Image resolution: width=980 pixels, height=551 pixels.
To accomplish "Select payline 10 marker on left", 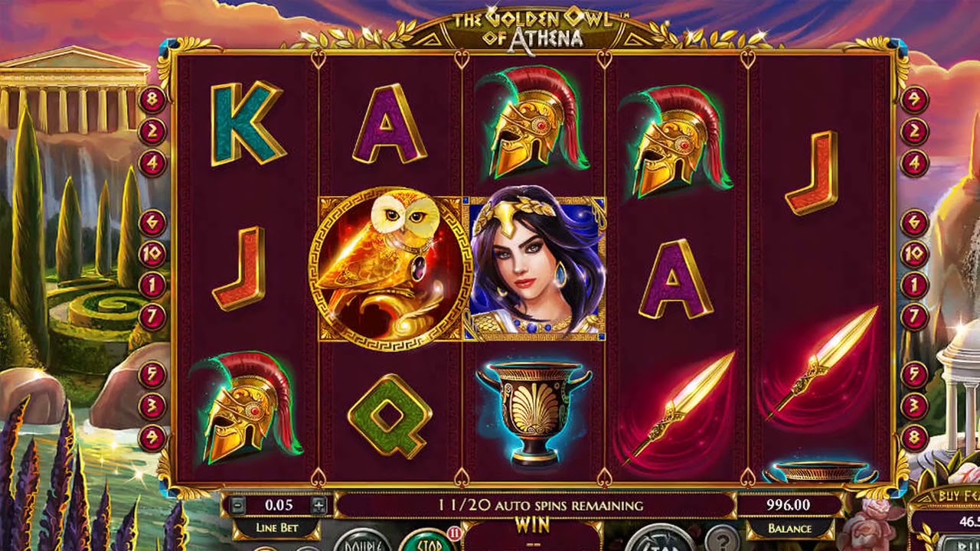I will coord(152,253).
